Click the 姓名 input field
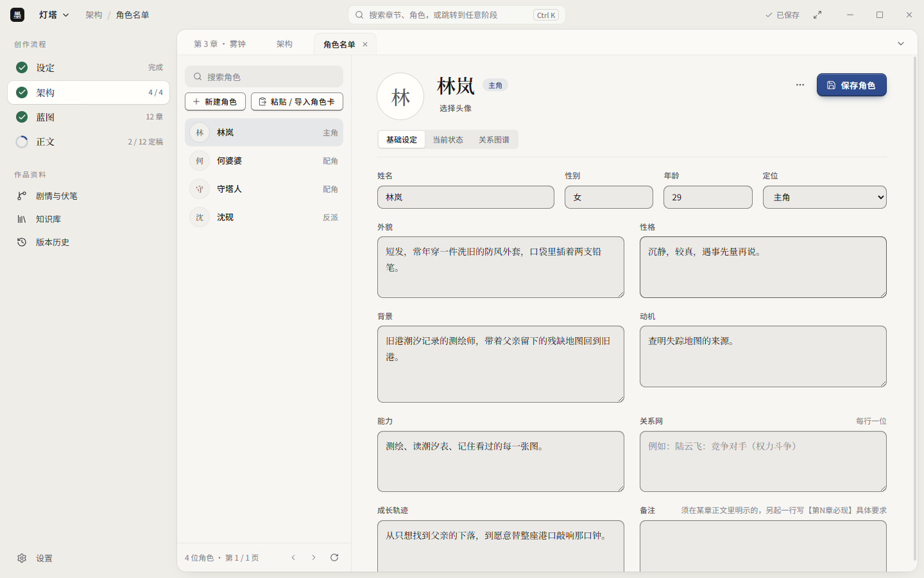 coord(466,197)
